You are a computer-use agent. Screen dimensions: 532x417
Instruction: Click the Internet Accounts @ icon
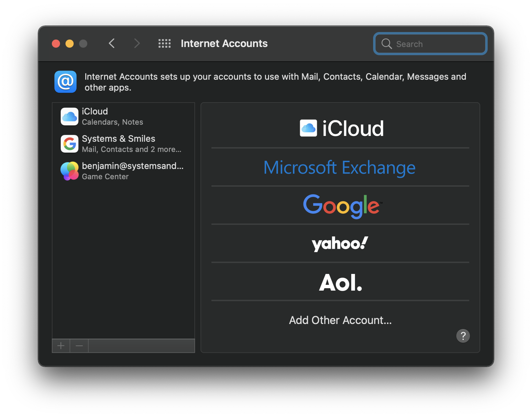tap(65, 82)
